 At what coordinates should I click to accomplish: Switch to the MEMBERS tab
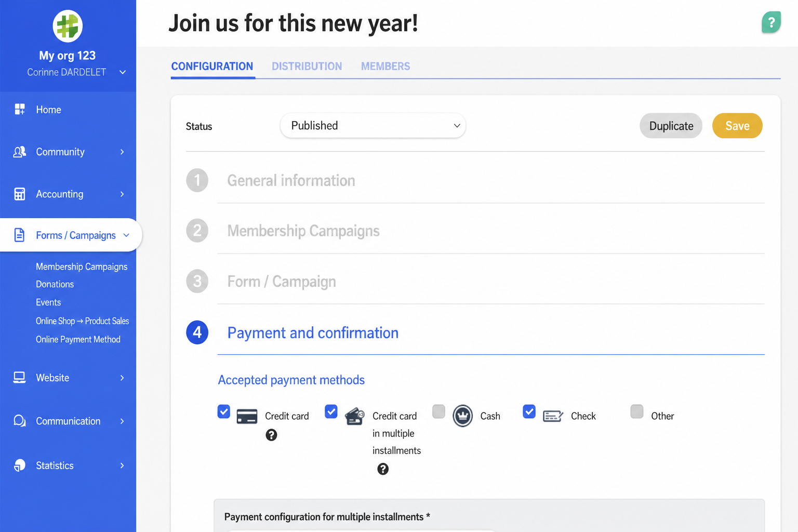tap(385, 66)
